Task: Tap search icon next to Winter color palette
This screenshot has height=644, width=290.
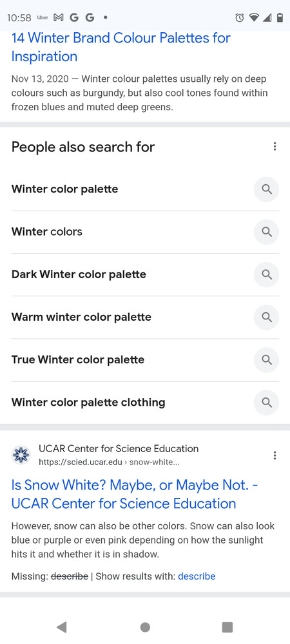Action: click(x=267, y=189)
